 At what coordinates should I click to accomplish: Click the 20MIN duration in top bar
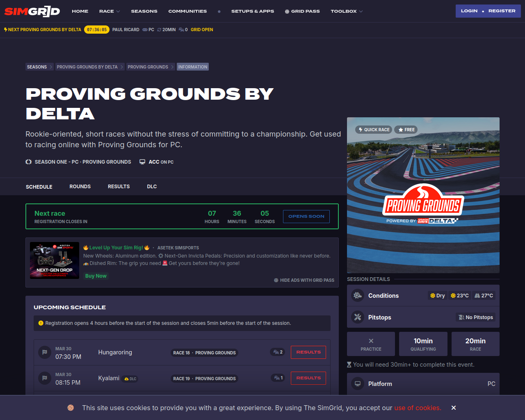pos(166,30)
